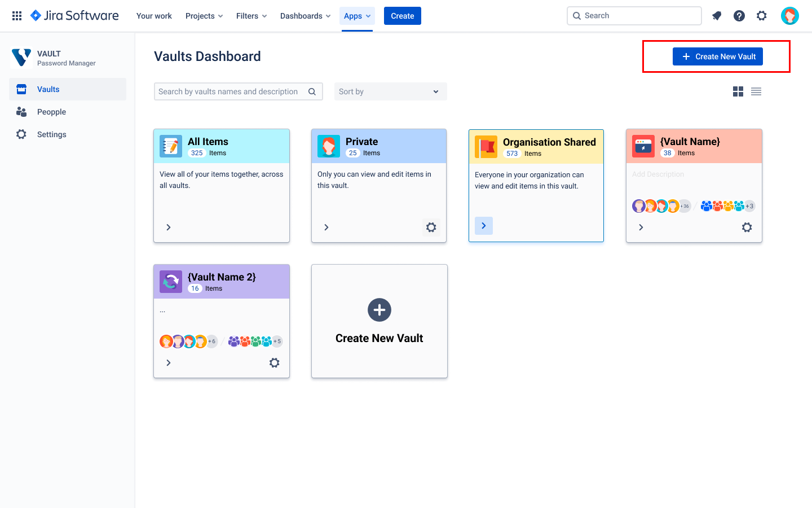812x508 pixels.
Task: Click the sync icon on Vault Name 2
Action: (x=170, y=281)
